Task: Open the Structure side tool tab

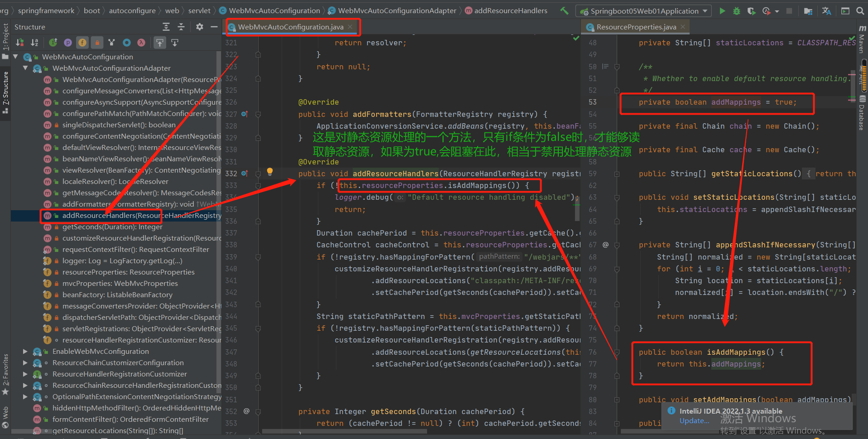Action: click(5, 92)
